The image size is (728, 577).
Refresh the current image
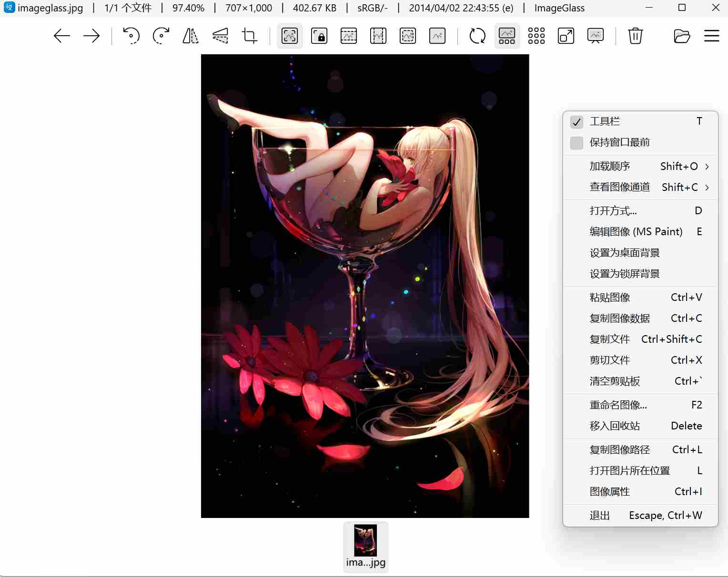[477, 36]
